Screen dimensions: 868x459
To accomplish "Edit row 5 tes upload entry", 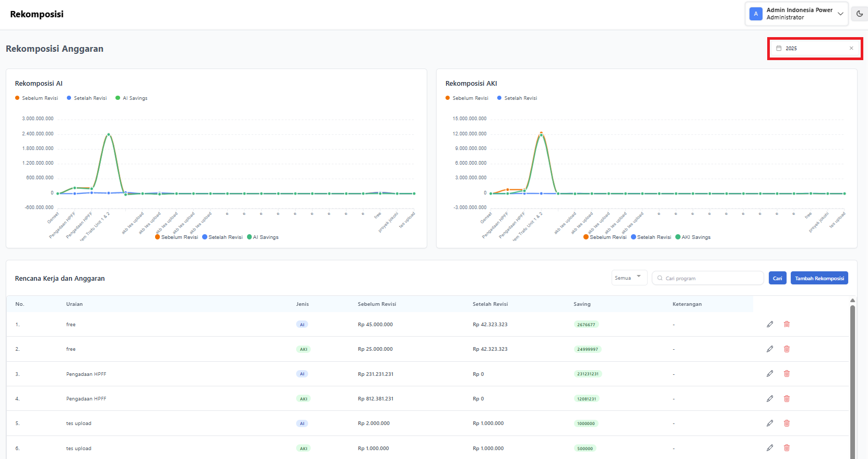I will coord(770,423).
